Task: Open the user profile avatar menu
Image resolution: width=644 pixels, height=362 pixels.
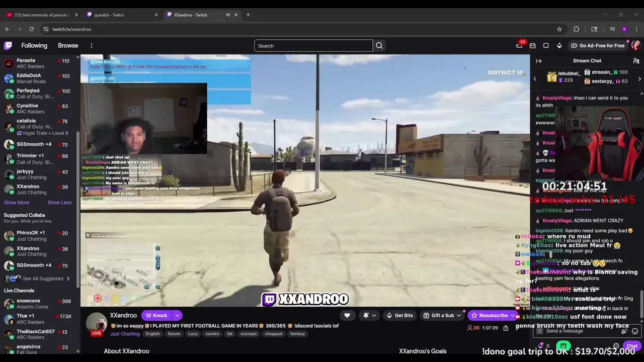Action: tap(635, 46)
